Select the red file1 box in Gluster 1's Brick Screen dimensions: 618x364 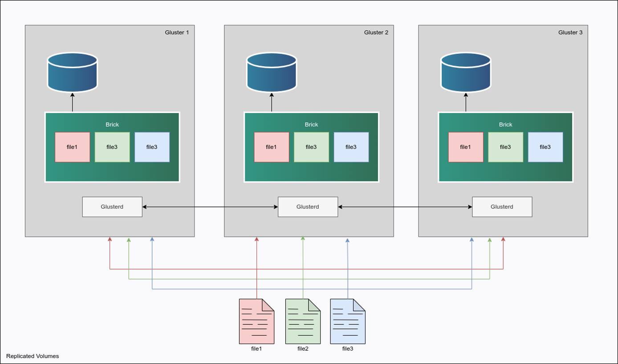pyautogui.click(x=73, y=147)
